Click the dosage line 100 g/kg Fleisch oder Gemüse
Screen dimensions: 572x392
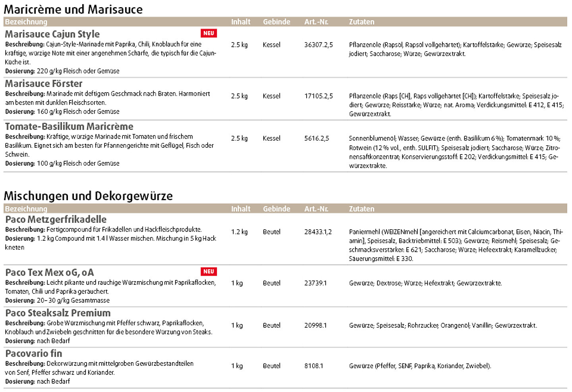click(62, 163)
